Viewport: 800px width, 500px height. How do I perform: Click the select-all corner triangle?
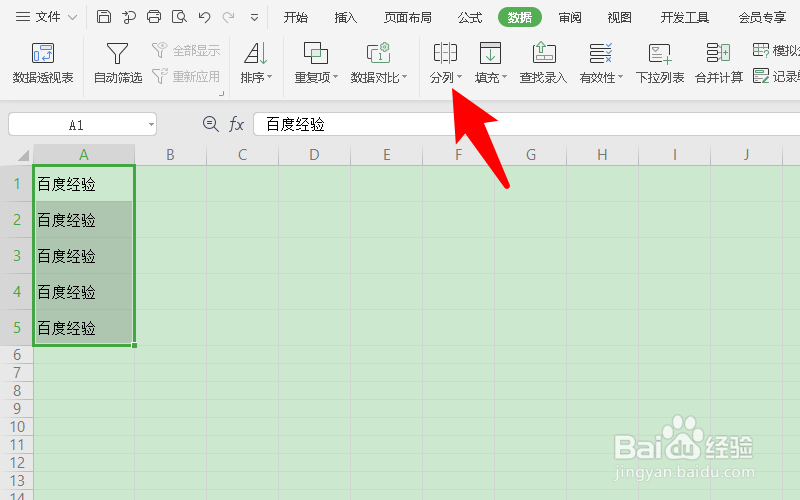[x=23, y=155]
